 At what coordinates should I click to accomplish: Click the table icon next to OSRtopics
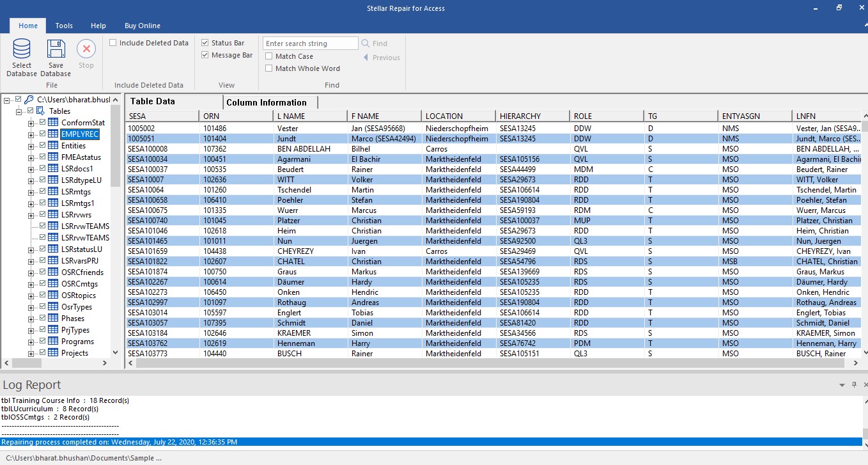(x=53, y=296)
